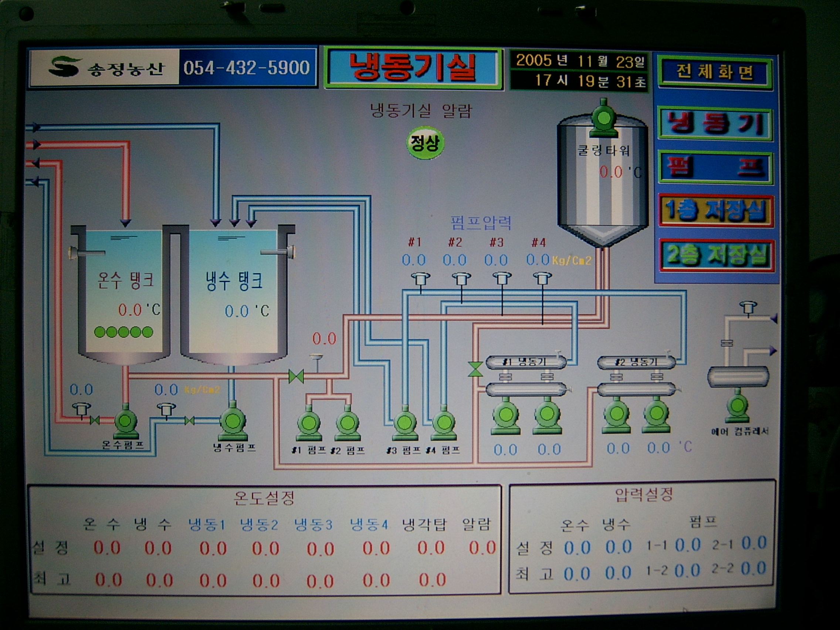Click the #3 pump pressure gauge symbol
The height and width of the screenshot is (630, 840).
[x=502, y=278]
